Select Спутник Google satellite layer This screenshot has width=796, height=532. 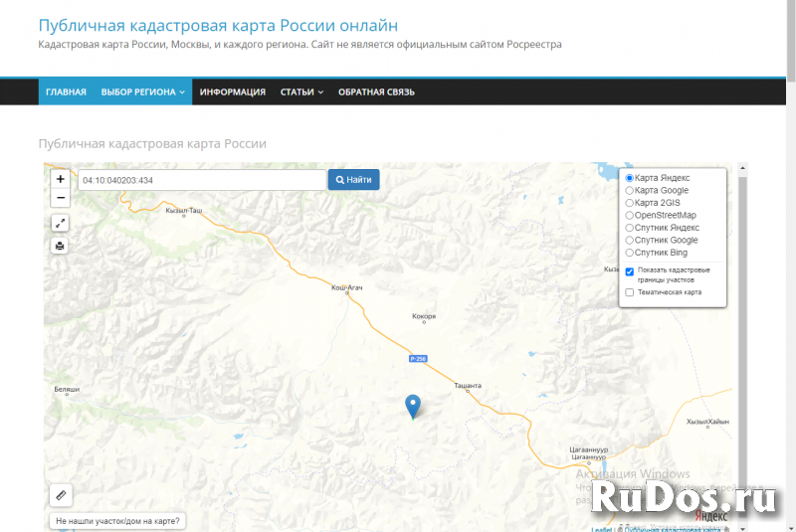click(630, 240)
